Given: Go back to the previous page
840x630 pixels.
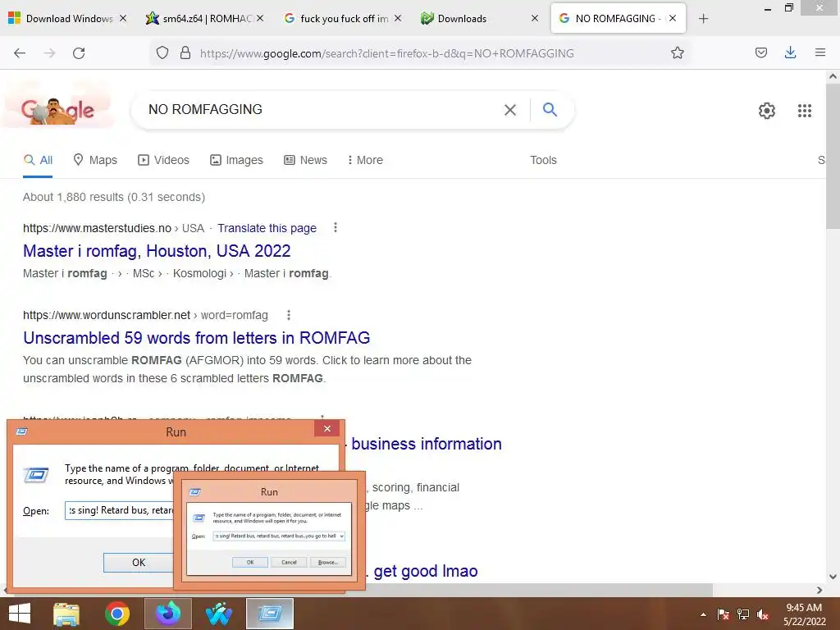Looking at the screenshot, I should [20, 53].
